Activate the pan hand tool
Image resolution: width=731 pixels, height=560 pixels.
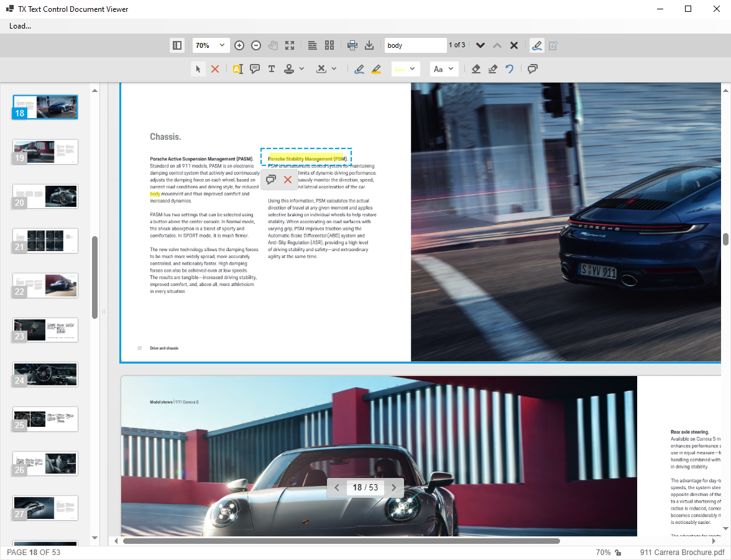273,45
